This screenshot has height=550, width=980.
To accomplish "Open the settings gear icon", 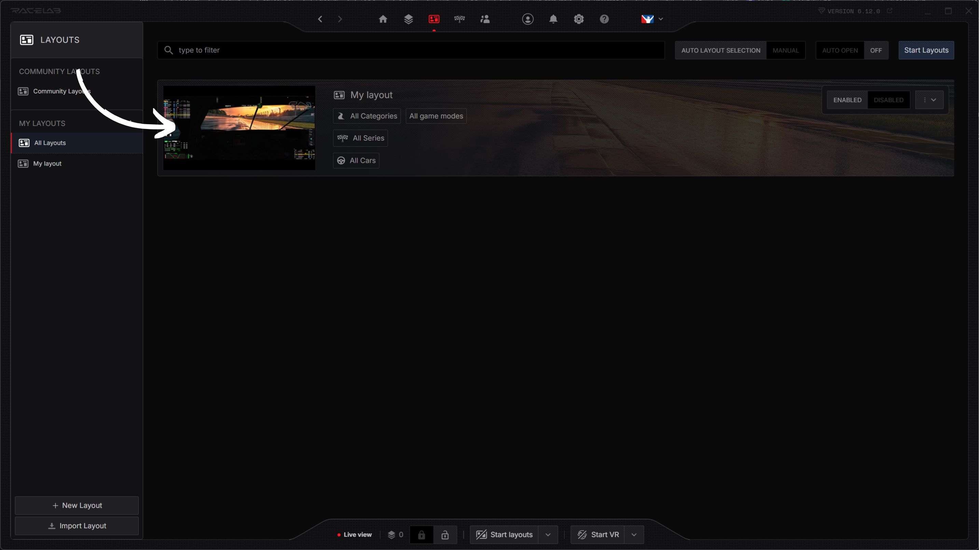I will (578, 19).
